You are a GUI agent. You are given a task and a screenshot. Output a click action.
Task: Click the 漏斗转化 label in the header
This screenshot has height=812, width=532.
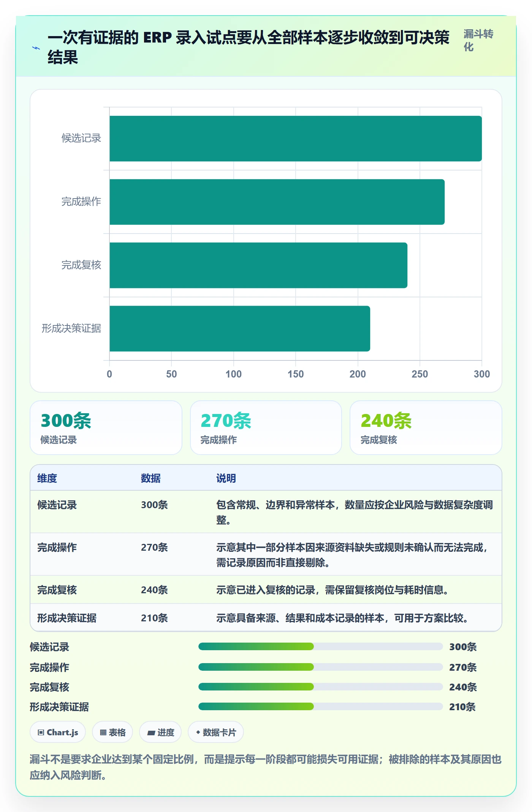click(x=478, y=40)
